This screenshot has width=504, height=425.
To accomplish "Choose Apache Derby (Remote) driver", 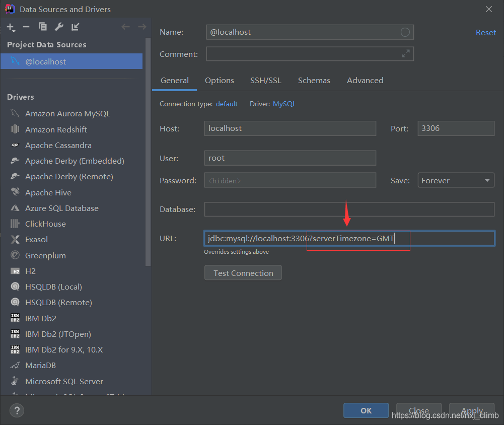I will 69,176.
